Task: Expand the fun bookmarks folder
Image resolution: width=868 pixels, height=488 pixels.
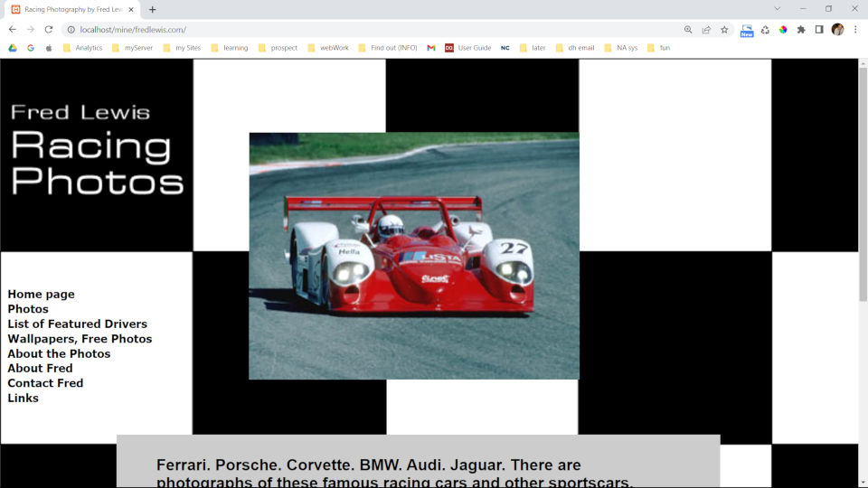Action: click(x=659, y=48)
